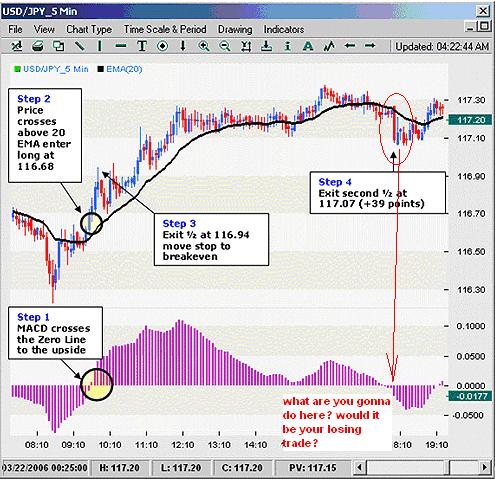Click the chart scaling bracket icon
This screenshot has width=495, height=479.
(x=246, y=46)
